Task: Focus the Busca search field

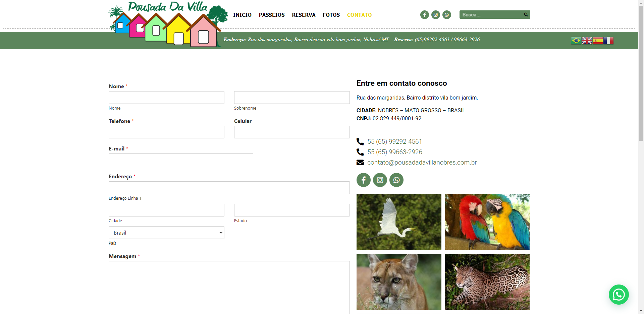Action: tap(491, 14)
